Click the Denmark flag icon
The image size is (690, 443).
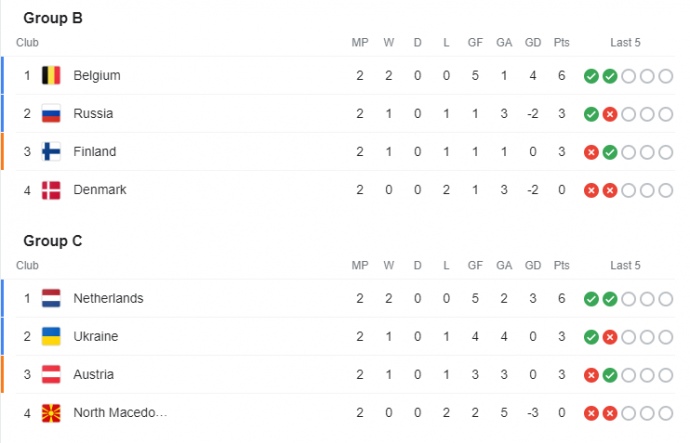pos(51,190)
